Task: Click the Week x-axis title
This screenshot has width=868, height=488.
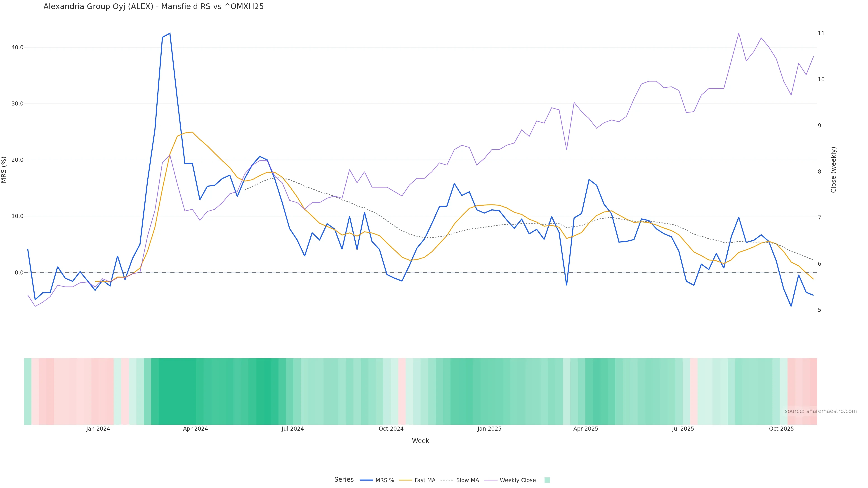Action: pyautogui.click(x=420, y=441)
